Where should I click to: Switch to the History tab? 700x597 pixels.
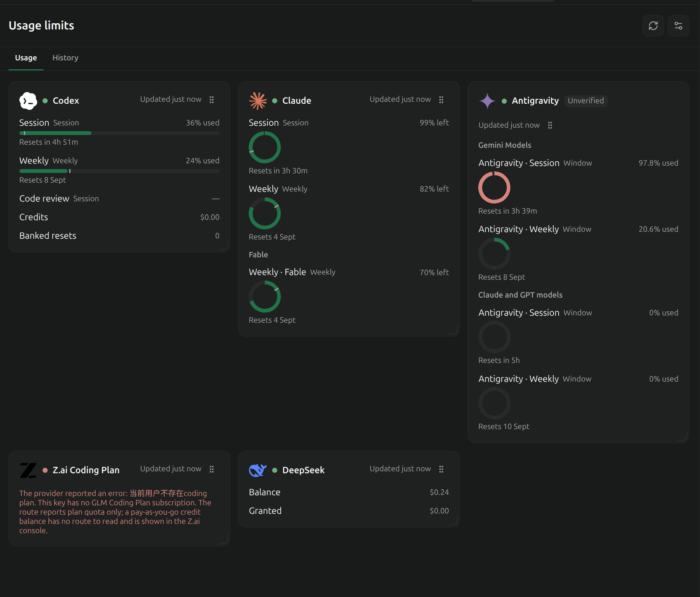(x=65, y=58)
